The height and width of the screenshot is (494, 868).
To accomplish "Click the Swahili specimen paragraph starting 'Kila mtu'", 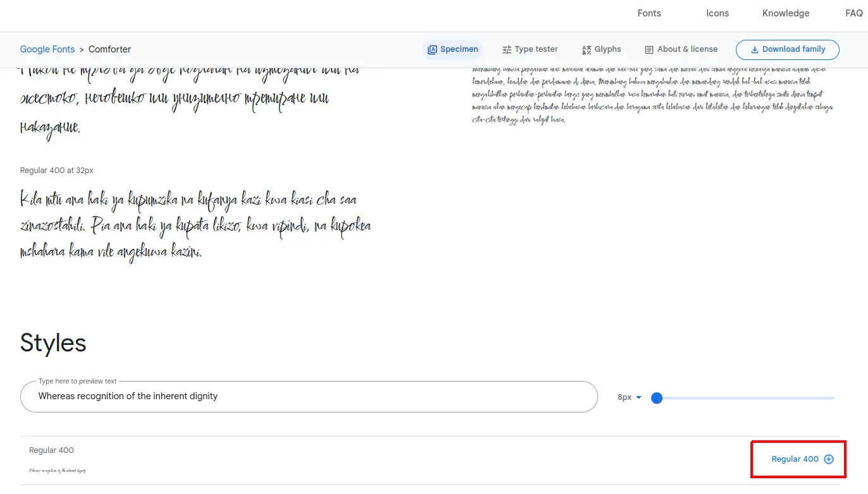I will [x=196, y=226].
